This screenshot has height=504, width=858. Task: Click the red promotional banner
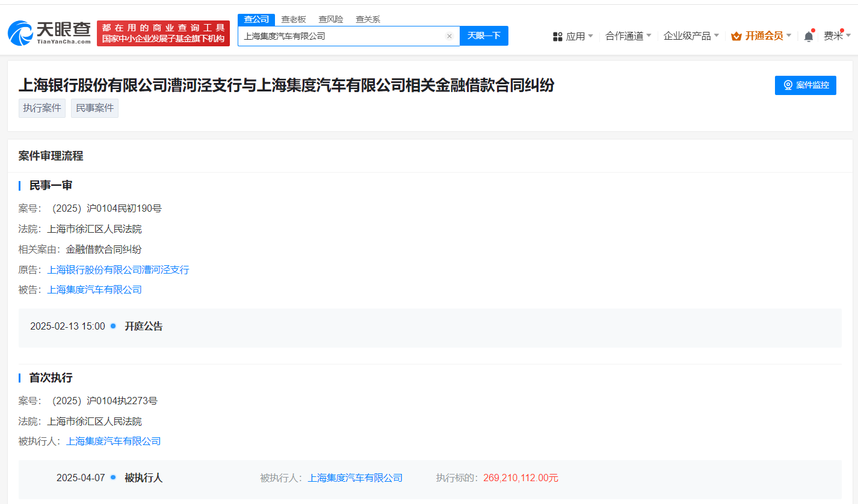click(163, 33)
